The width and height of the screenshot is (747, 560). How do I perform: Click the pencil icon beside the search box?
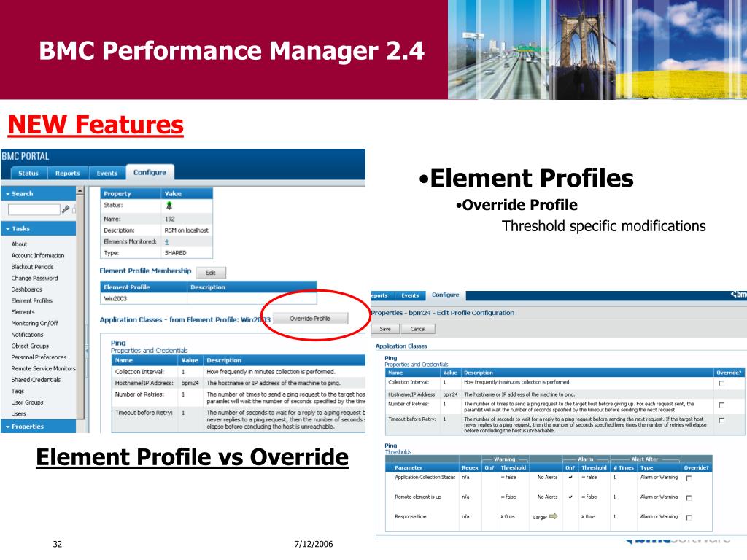pyautogui.click(x=66, y=209)
